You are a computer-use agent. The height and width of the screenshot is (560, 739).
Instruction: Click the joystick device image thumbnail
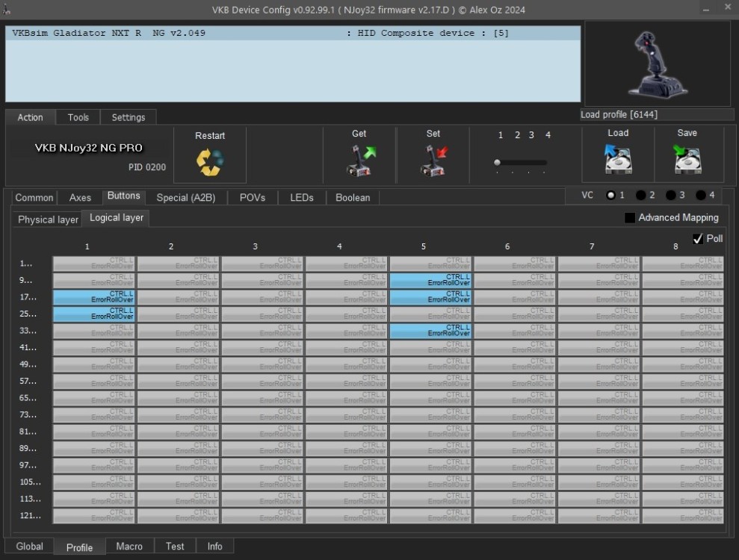(x=658, y=64)
